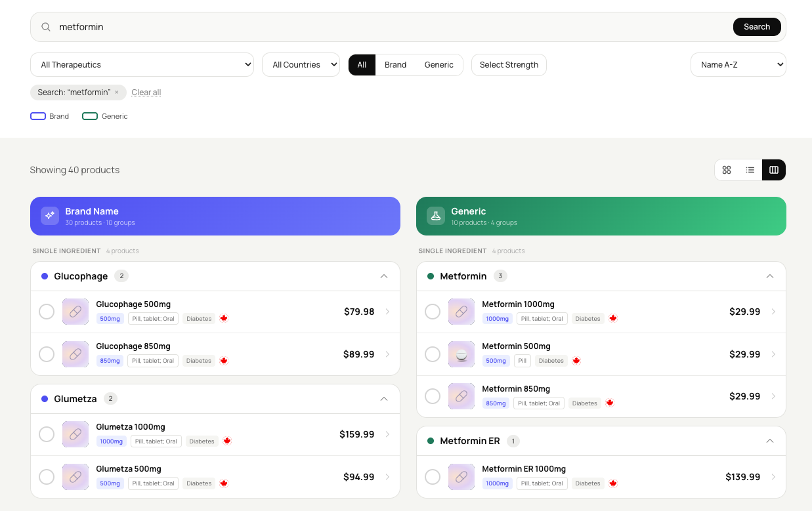Image resolution: width=812 pixels, height=511 pixels.
Task: Open the Name A-Z sort dropdown
Action: pyautogui.click(x=738, y=65)
